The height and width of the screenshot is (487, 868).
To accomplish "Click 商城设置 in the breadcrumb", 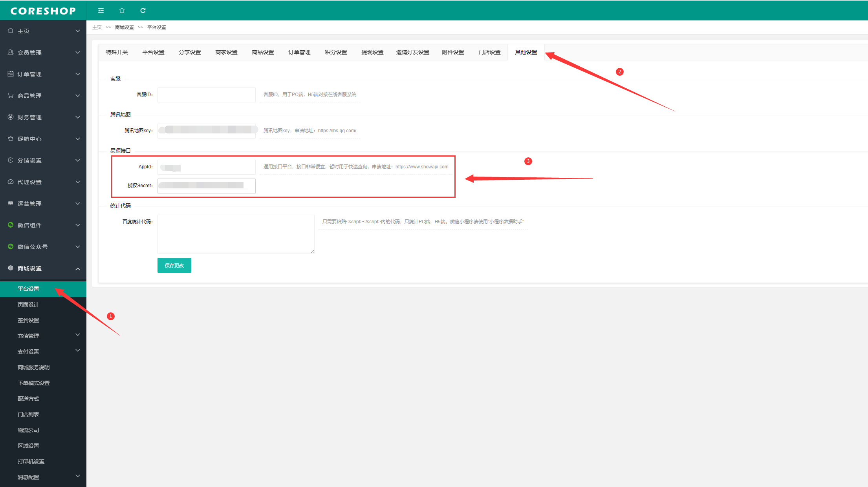I will pyautogui.click(x=124, y=27).
